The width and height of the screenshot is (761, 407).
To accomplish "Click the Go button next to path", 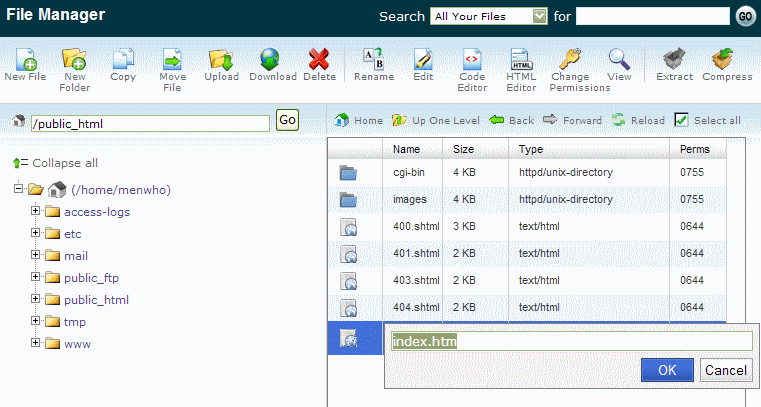I will coord(287,120).
